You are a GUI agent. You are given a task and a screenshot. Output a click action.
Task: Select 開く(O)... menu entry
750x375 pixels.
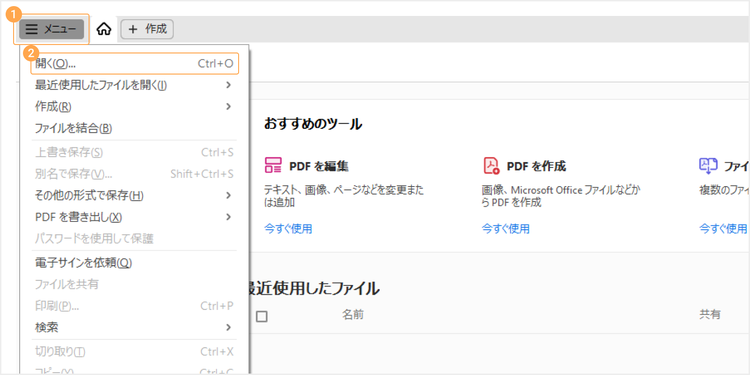(x=134, y=64)
